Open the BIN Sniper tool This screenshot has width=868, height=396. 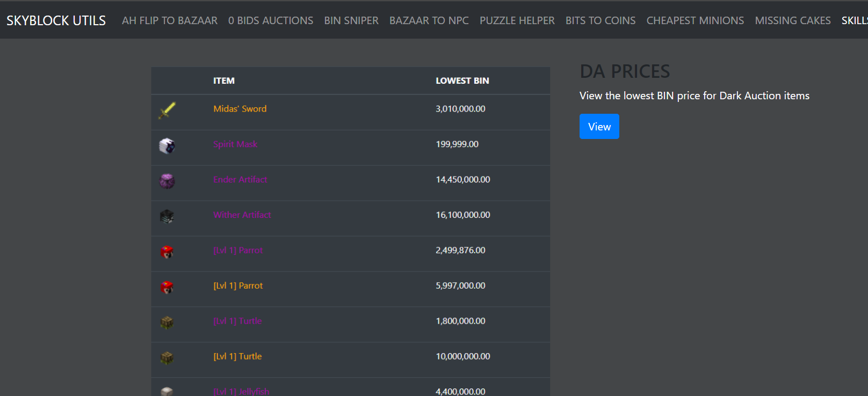(x=351, y=20)
